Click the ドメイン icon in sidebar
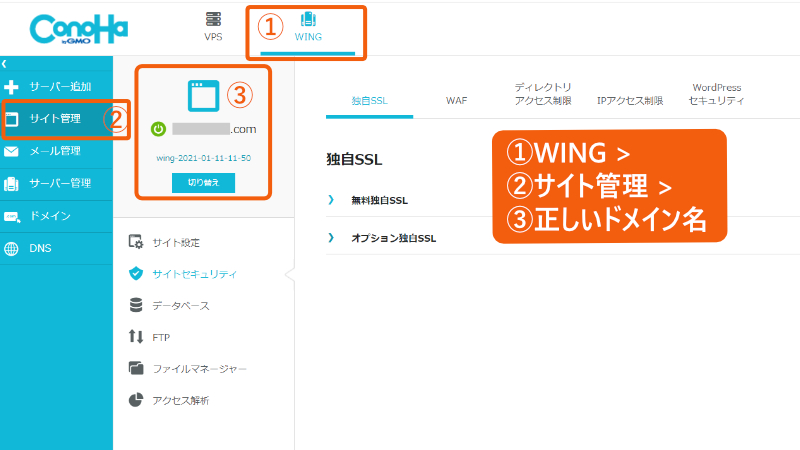Screen dimensions: 800x450 click(12, 216)
